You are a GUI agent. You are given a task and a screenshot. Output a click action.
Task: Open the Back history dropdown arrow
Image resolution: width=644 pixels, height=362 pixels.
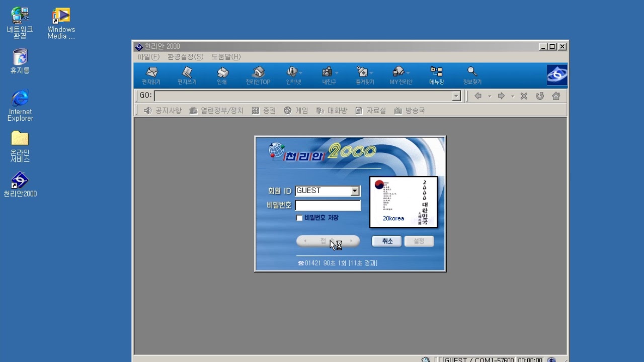(x=489, y=96)
